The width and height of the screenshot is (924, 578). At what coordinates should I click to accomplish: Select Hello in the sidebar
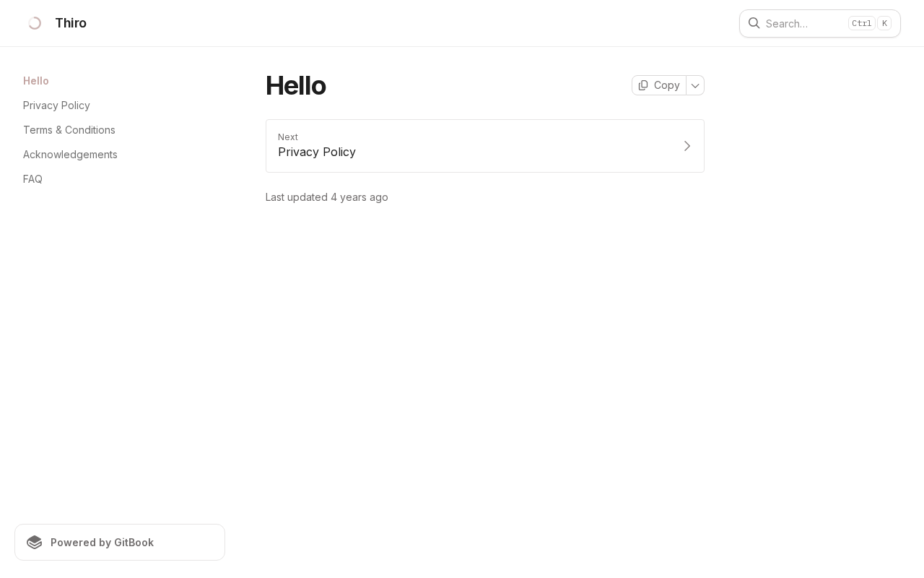[36, 81]
